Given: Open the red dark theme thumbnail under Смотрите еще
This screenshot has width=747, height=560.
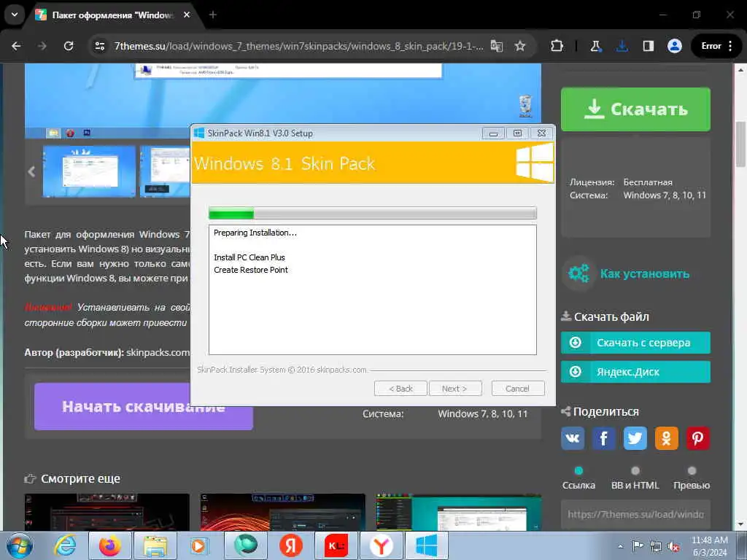Looking at the screenshot, I should (107, 512).
